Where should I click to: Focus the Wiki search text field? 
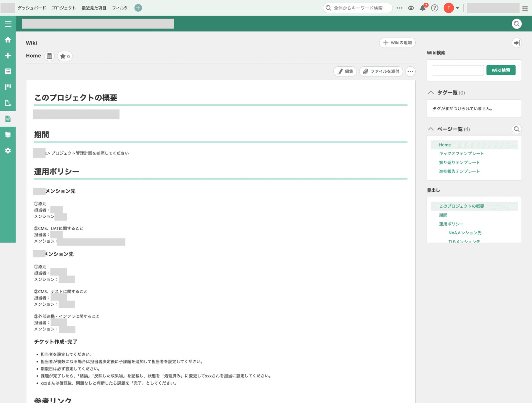pyautogui.click(x=458, y=70)
